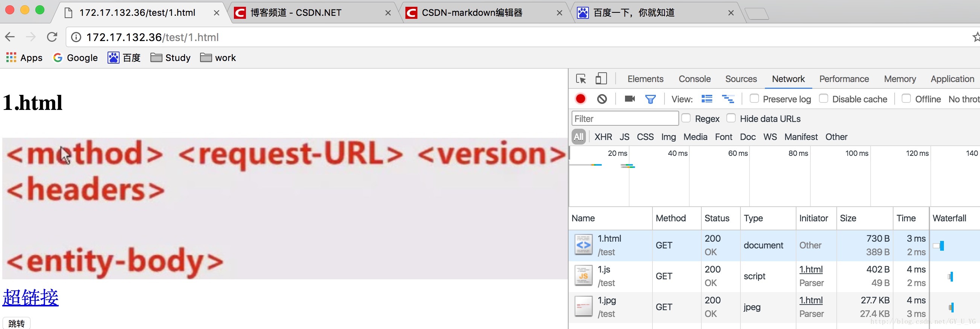Viewport: 980px width, 329px height.
Task: Enable the Preserve log checkbox
Action: pyautogui.click(x=754, y=99)
